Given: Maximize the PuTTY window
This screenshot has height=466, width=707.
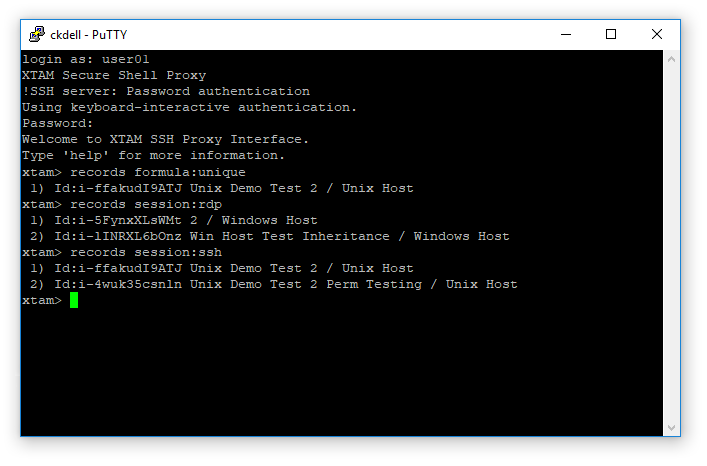Looking at the screenshot, I should [611, 34].
